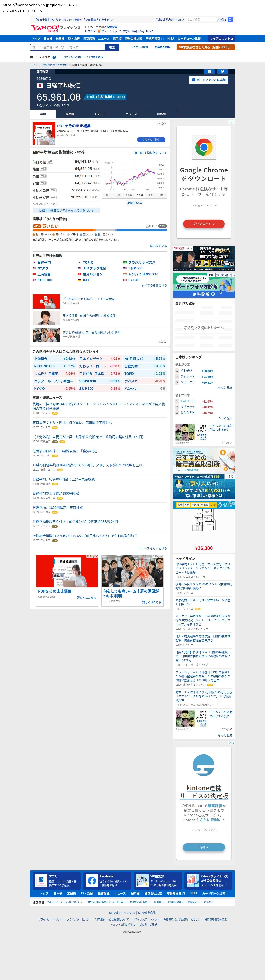The width and height of the screenshot is (265, 980).
Task: Close the red PDFをそのまま編集 image ad
Action: pyautogui.click(x=96, y=556)
